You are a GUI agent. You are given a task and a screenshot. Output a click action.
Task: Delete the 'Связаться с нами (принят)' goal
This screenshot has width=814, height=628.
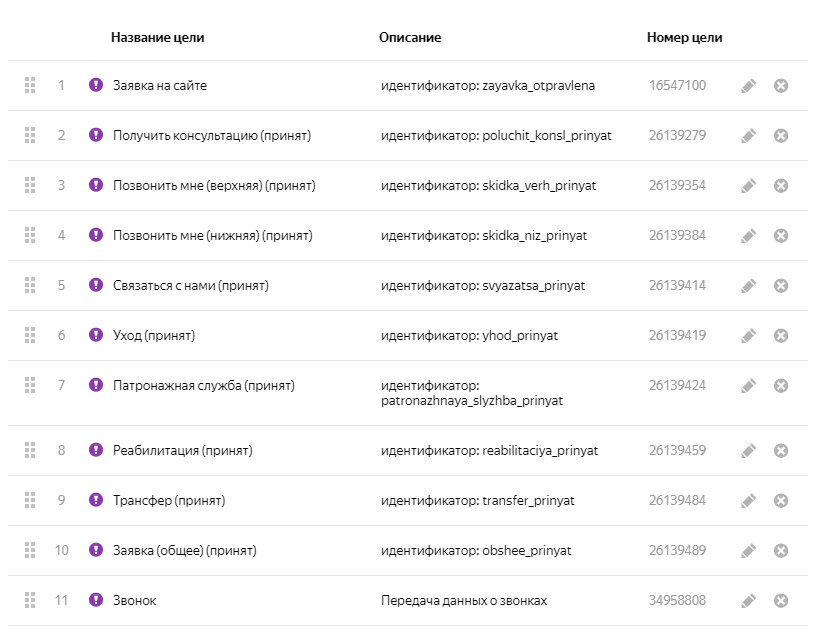pyautogui.click(x=781, y=286)
